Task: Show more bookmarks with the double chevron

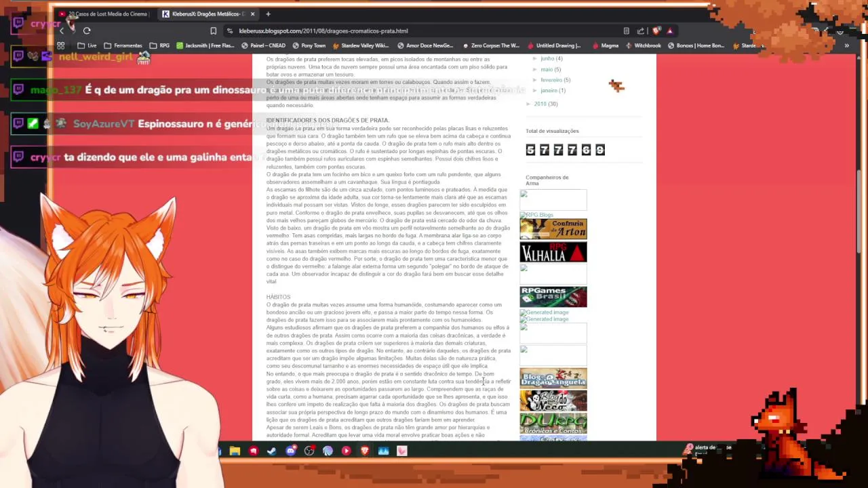Action: [846, 45]
